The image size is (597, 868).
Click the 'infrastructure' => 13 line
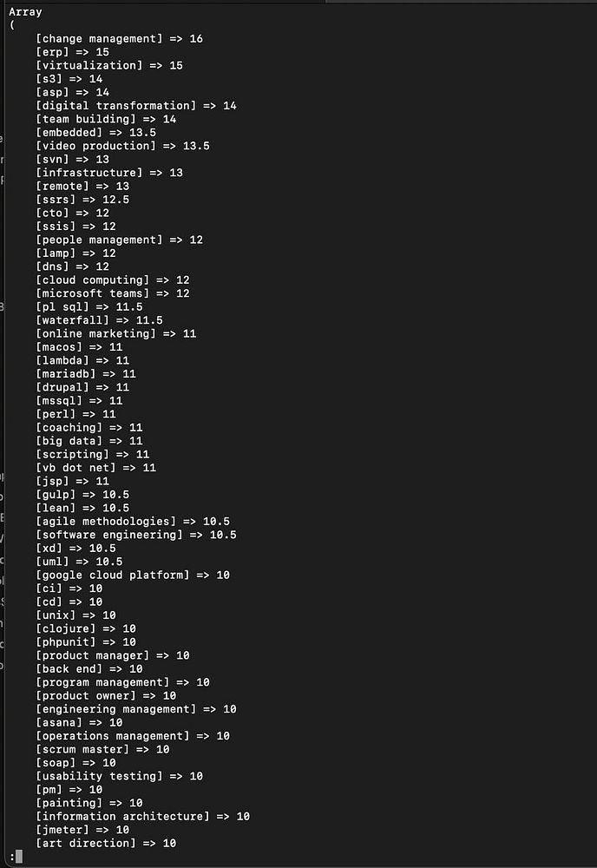[108, 173]
